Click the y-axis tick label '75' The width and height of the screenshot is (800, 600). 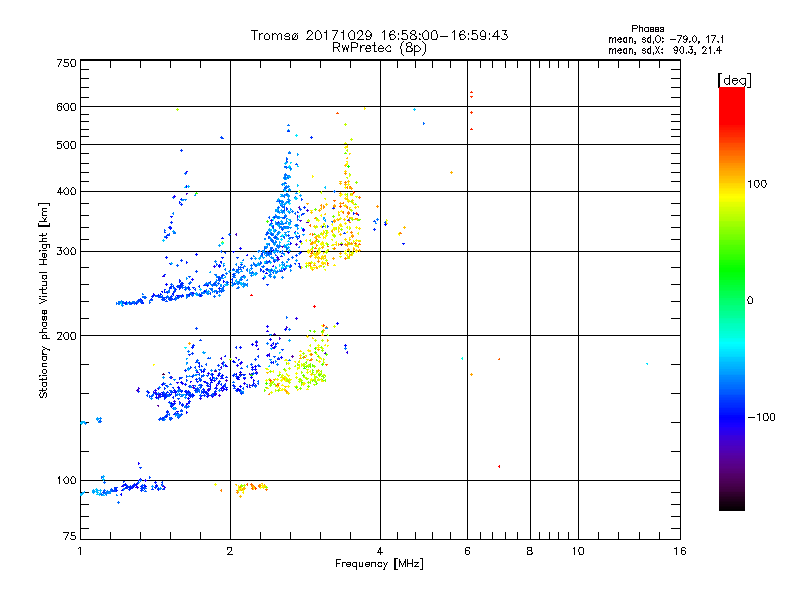(x=70, y=536)
